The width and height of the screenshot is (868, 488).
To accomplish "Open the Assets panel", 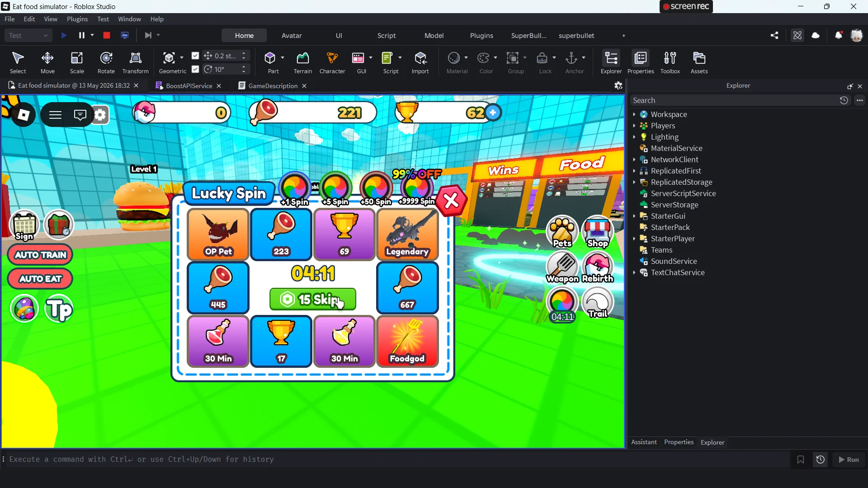I will pos(699,62).
